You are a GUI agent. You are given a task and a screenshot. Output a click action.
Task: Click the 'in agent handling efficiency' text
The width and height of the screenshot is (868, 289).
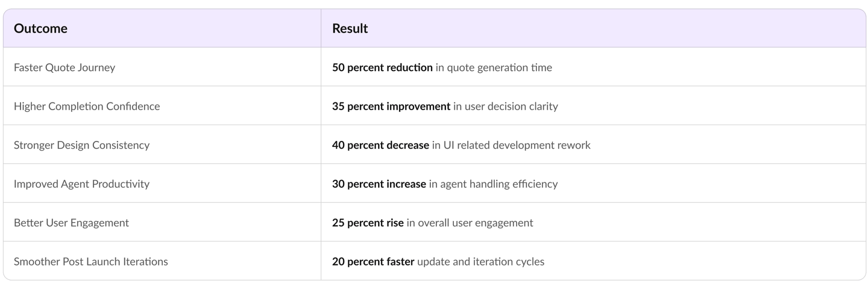click(x=493, y=184)
